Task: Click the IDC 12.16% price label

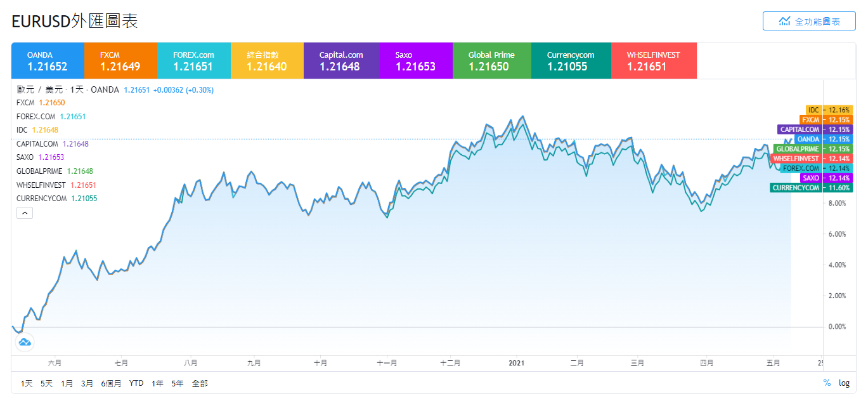Action: [x=829, y=110]
